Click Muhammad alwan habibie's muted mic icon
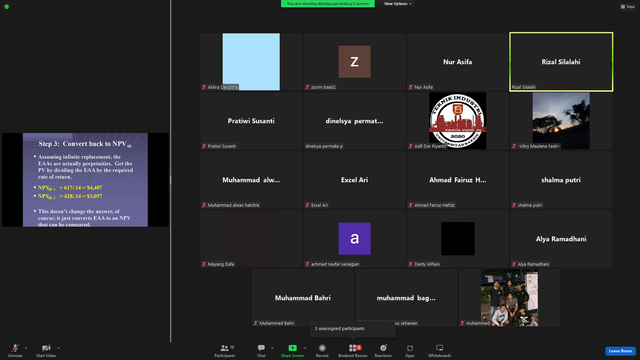The image size is (640, 360). [204, 205]
